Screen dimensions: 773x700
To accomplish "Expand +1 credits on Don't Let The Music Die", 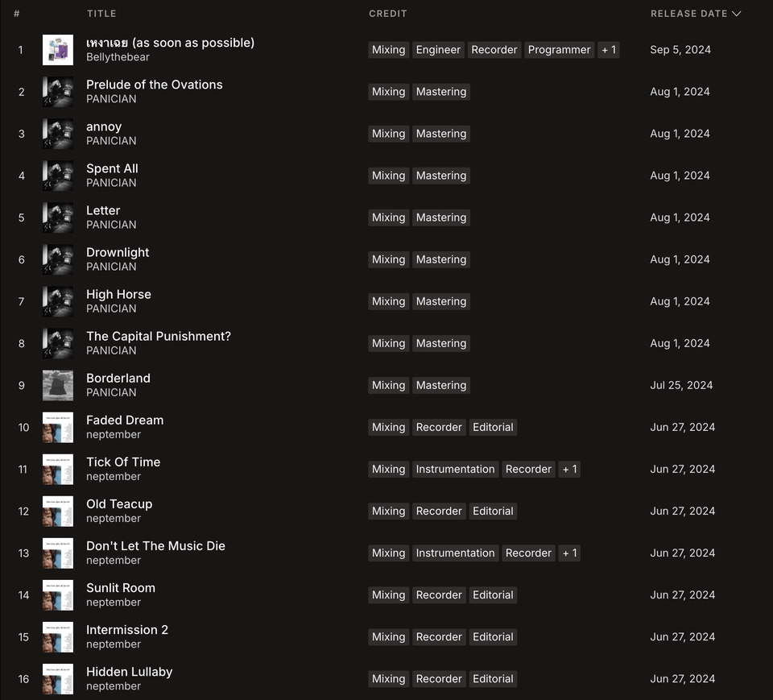I will [x=569, y=553].
